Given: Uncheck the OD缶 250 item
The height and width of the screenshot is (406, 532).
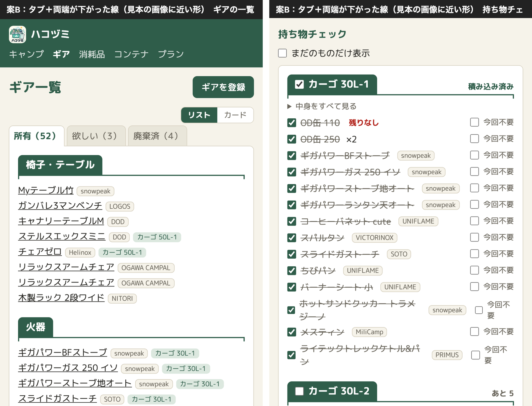Looking at the screenshot, I should 292,139.
